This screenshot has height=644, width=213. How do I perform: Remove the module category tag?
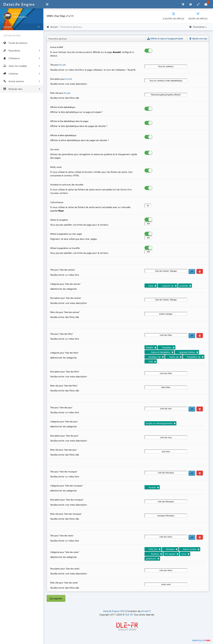[158, 488]
